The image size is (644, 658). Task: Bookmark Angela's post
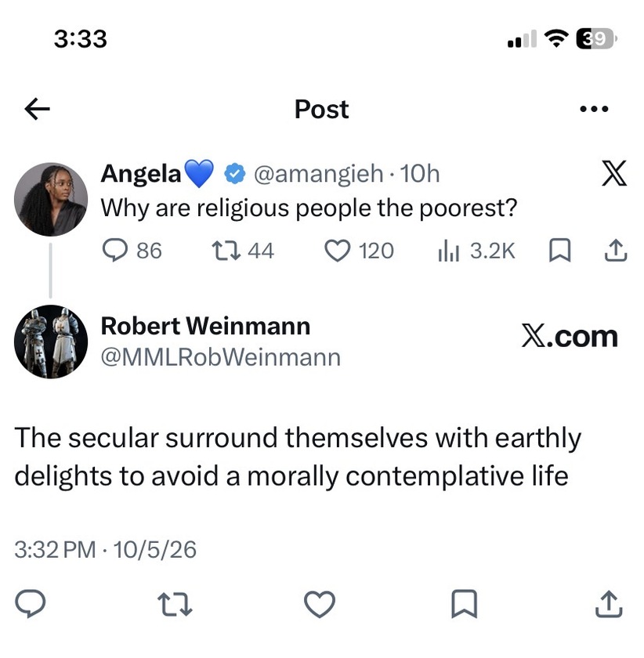click(560, 251)
